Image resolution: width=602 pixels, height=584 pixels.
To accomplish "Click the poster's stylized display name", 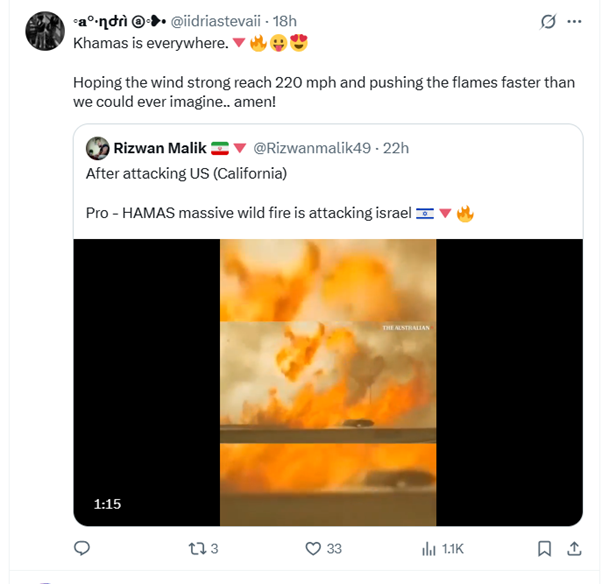I will 119,22.
